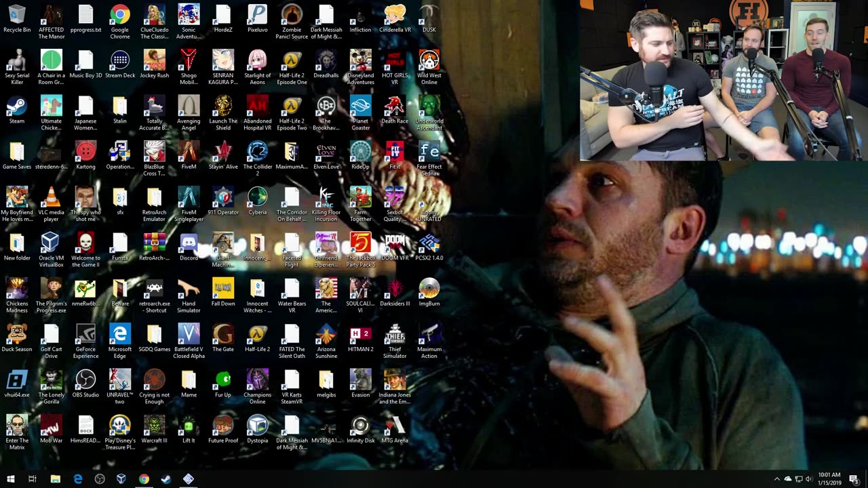Launch Oracle VM VirtualBox desktop icon
Image resolution: width=868 pixels, height=488 pixels.
[51, 250]
